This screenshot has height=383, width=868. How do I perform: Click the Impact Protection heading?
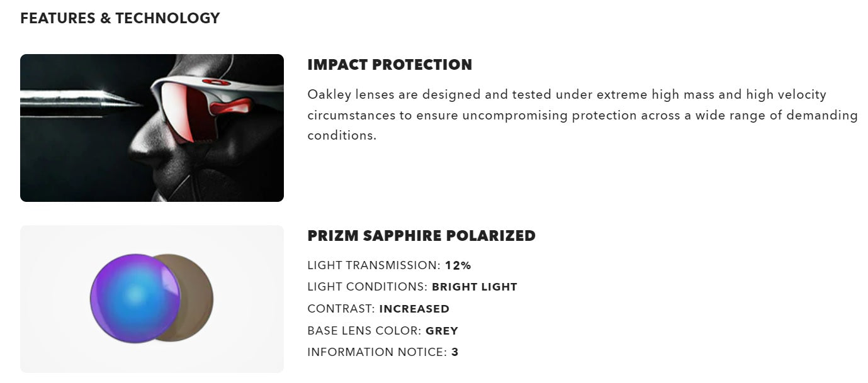tap(389, 65)
